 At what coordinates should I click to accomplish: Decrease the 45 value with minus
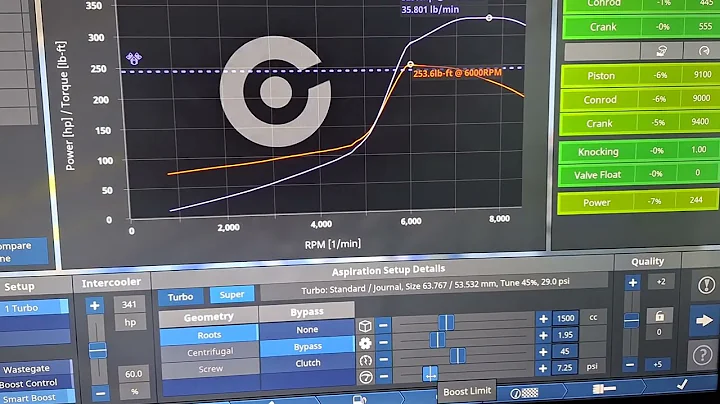click(384, 359)
